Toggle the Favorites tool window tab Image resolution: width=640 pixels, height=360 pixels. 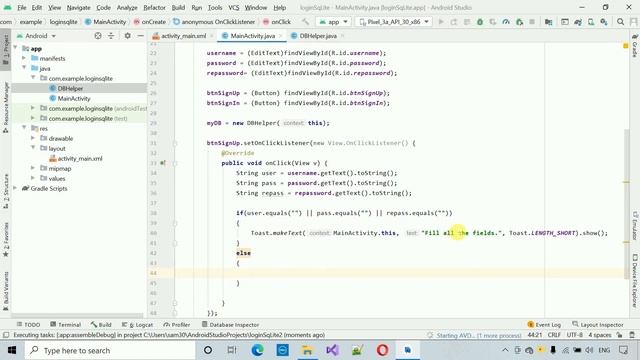pos(6,239)
